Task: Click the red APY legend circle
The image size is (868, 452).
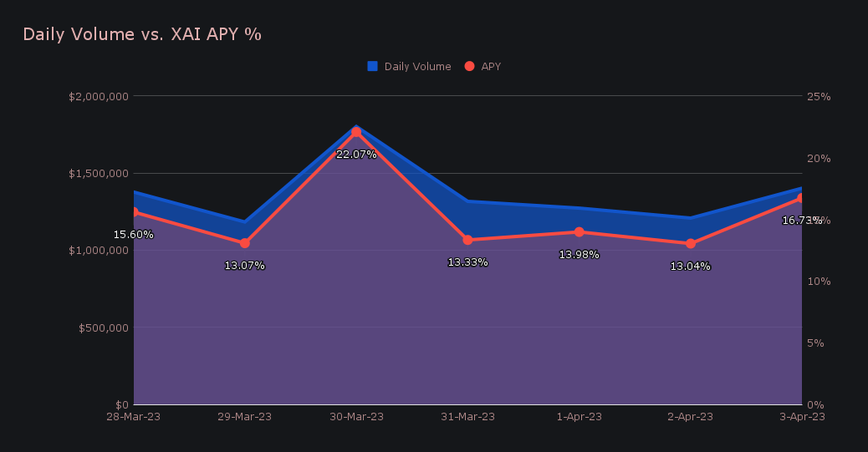Action: pos(469,66)
